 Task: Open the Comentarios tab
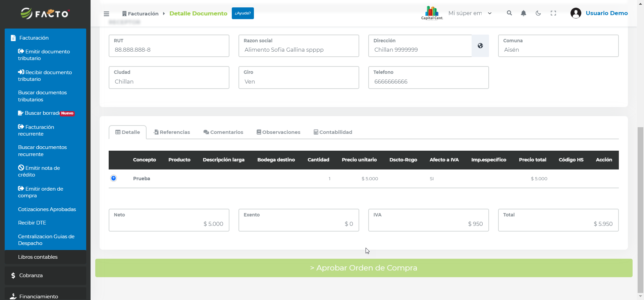(223, 132)
